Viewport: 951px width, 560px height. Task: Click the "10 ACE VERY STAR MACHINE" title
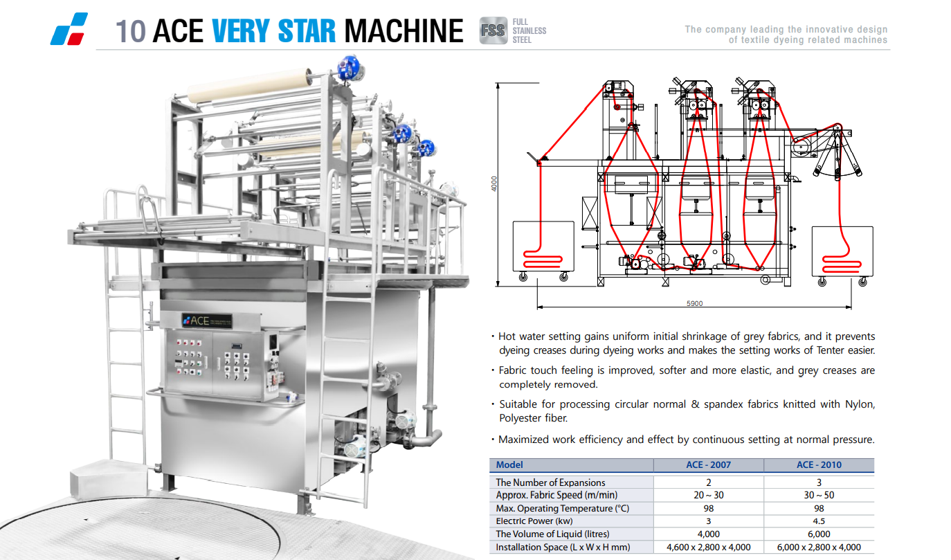pos(289,31)
